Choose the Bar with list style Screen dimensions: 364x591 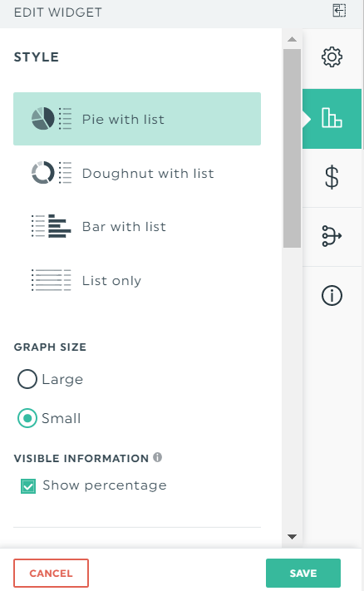coord(137,227)
